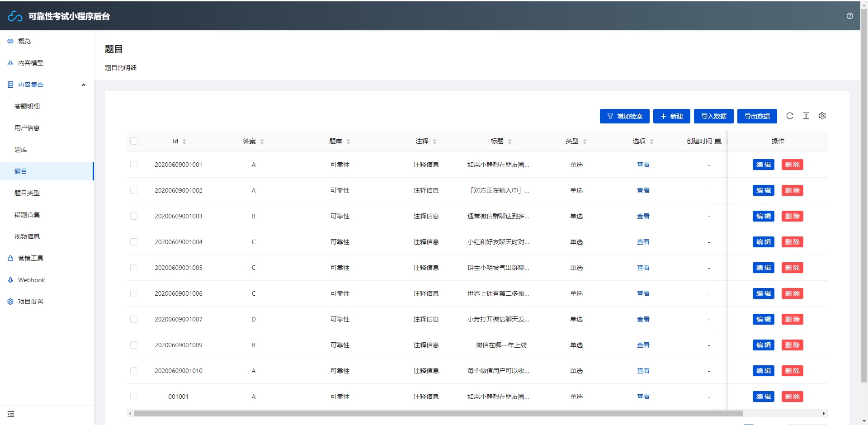
Task: Collapse the 内容集合 menu chevron
Action: pos(84,85)
